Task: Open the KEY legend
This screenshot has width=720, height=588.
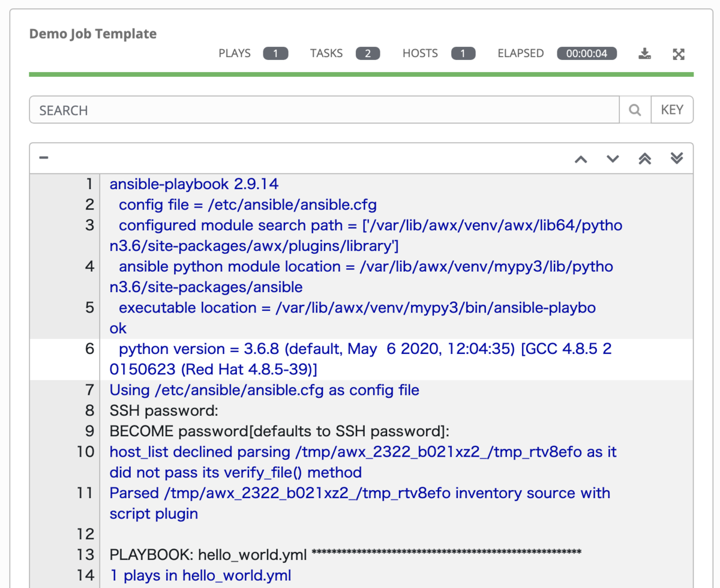Action: pos(672,110)
